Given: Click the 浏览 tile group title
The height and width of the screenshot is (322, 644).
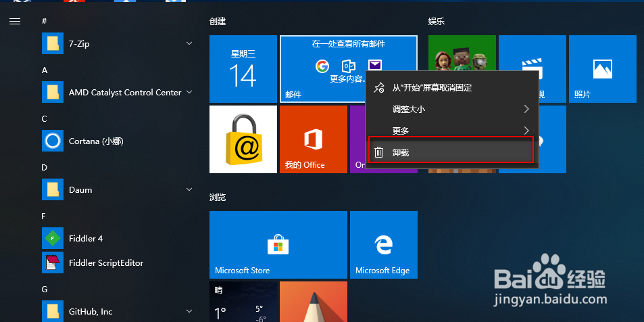Looking at the screenshot, I should click(218, 198).
